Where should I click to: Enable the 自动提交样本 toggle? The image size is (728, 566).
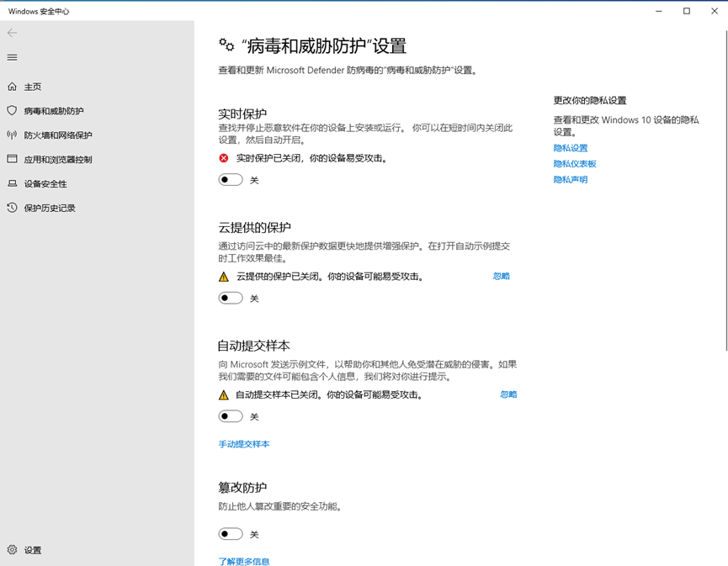tap(231, 416)
